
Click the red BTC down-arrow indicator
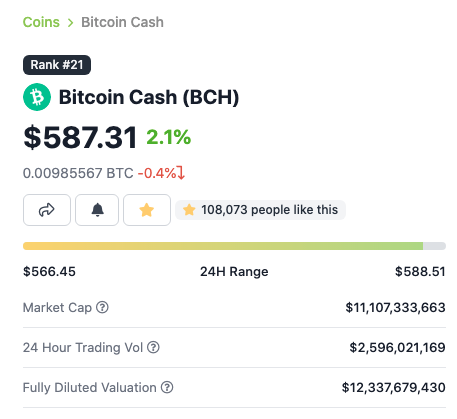[181, 173]
